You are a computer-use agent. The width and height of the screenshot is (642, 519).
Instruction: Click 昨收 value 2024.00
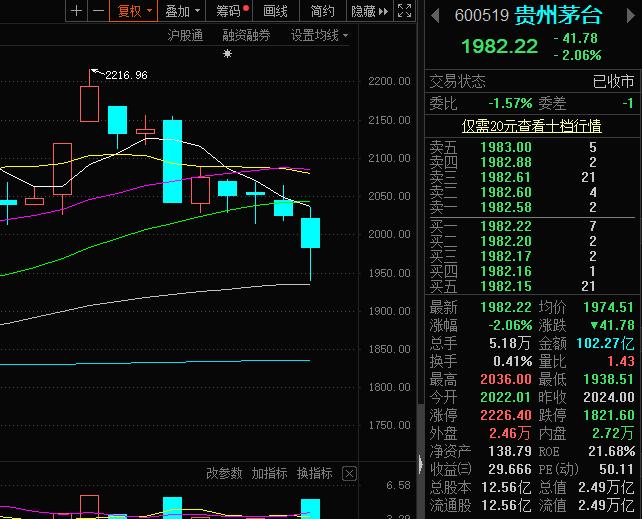(x=608, y=397)
